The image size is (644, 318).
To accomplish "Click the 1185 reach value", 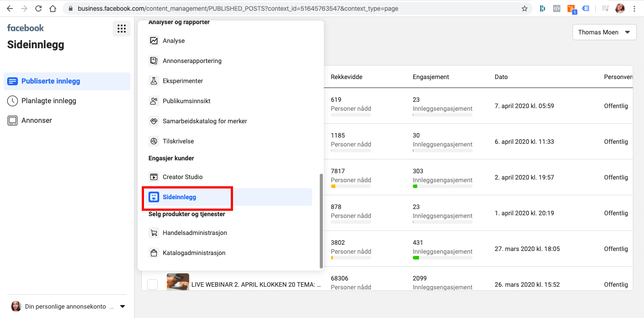I will (338, 135).
